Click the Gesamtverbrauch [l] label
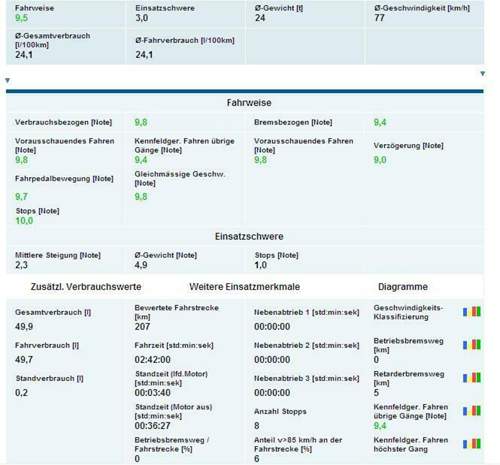Screen dimensions: 500x465 click(x=53, y=312)
